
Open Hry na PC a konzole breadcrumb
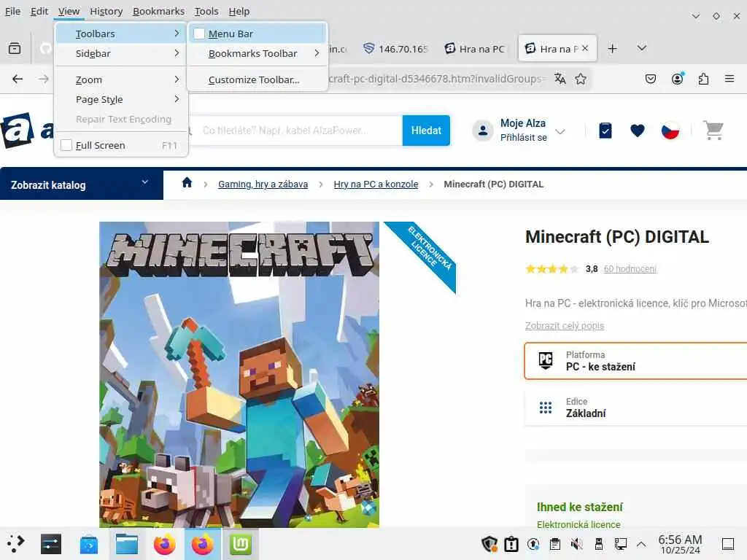click(x=376, y=184)
